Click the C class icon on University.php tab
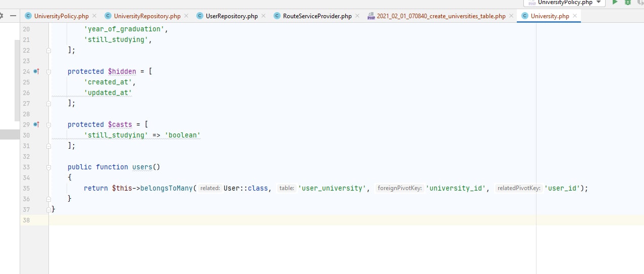The width and height of the screenshot is (644, 274). [x=524, y=16]
